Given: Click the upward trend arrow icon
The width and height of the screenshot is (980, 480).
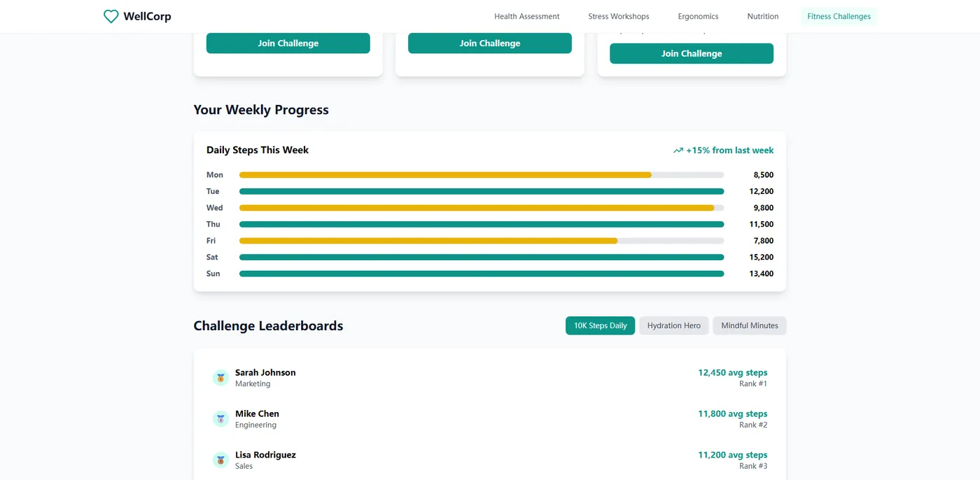Looking at the screenshot, I should coord(678,150).
